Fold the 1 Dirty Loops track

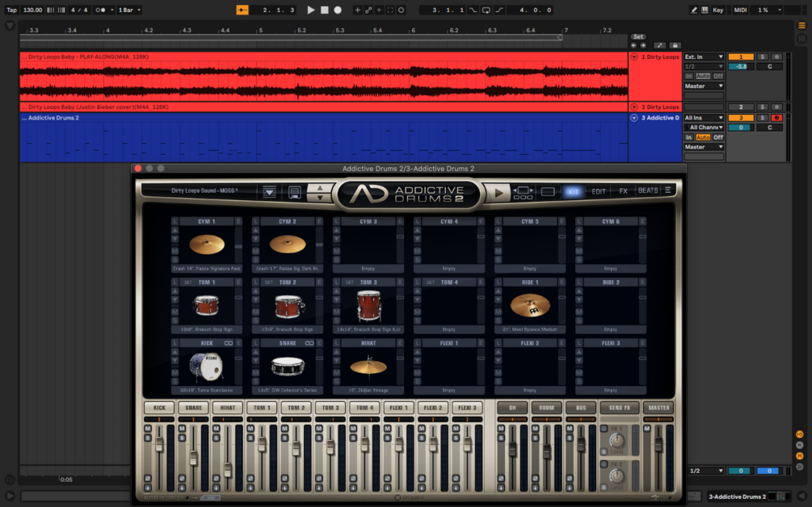point(634,57)
